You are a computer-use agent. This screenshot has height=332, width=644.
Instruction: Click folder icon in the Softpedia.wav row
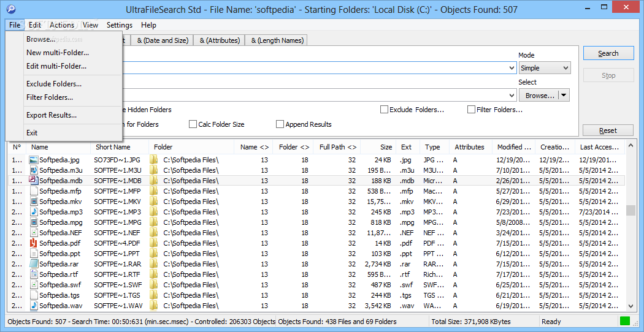pos(153,305)
